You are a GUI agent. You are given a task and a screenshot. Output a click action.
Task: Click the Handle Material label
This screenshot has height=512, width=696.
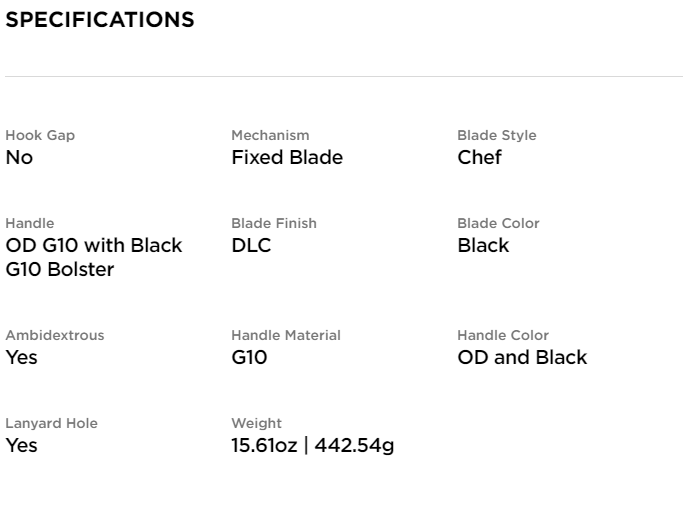(x=286, y=335)
